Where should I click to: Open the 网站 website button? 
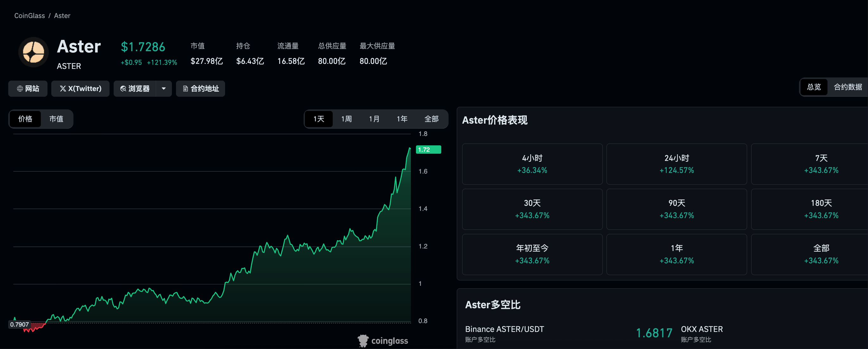pyautogui.click(x=28, y=89)
